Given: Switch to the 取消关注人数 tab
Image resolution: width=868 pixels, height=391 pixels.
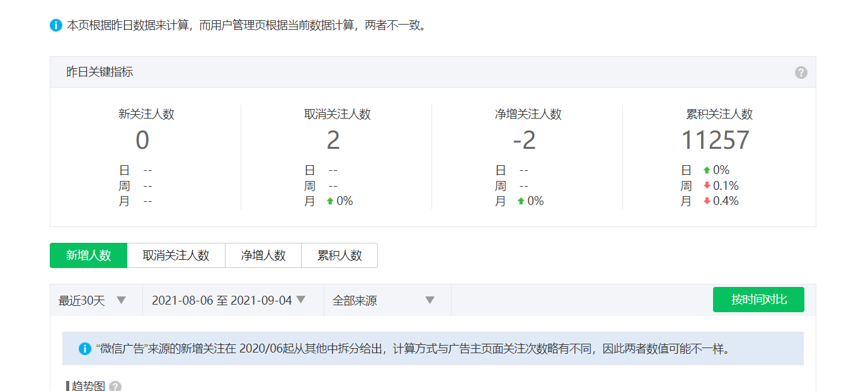Looking at the screenshot, I should [x=176, y=255].
